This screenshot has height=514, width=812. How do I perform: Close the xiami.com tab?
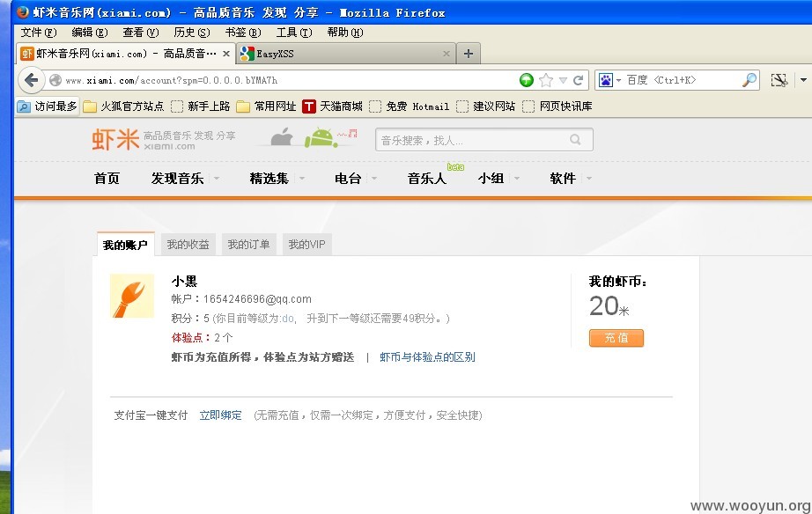tap(226, 54)
